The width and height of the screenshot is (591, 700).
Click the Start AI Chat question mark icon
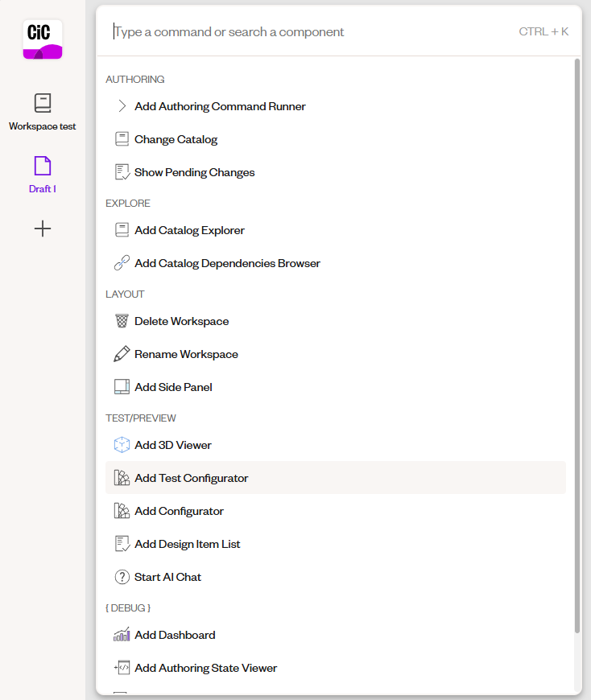point(122,576)
